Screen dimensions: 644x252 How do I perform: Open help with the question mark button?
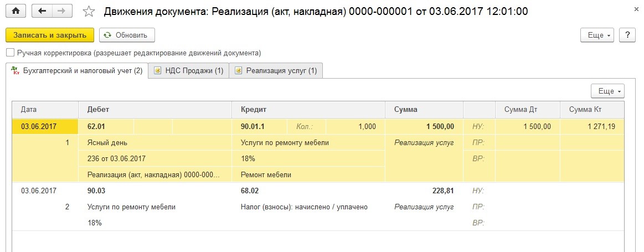click(x=627, y=35)
